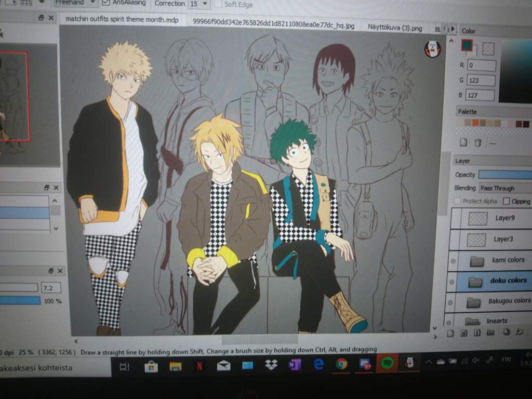532x399 pixels.
Task: Create a new color layer
Action: [x=450, y=333]
